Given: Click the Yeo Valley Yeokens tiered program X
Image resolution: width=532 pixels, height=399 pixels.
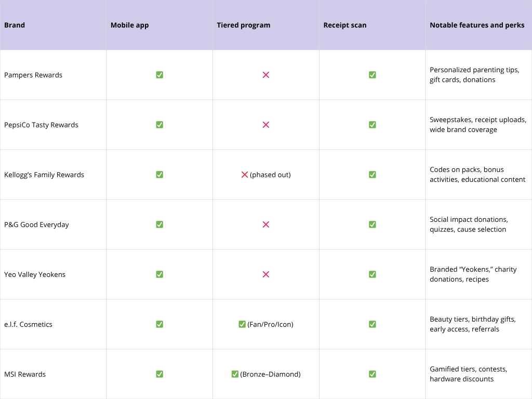Looking at the screenshot, I should (266, 274).
